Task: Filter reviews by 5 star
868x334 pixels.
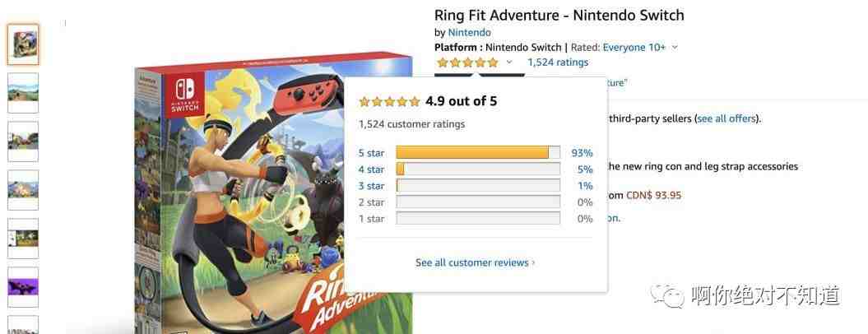Action: pos(371,153)
